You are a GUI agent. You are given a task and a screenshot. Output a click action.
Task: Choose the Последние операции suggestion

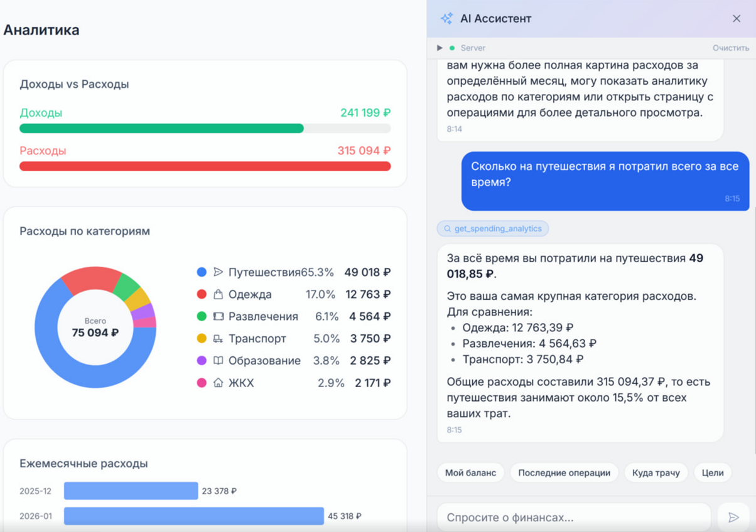[564, 472]
